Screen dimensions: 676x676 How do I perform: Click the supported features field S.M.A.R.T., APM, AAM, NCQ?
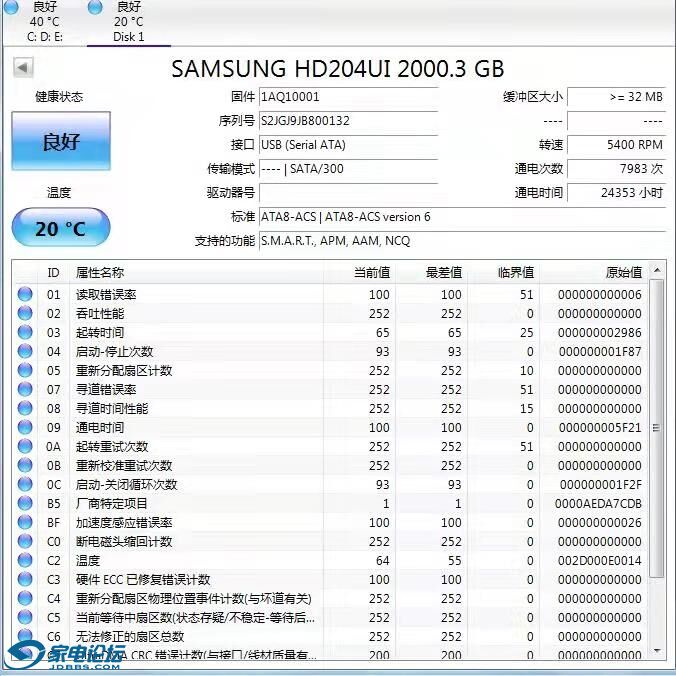coord(462,241)
